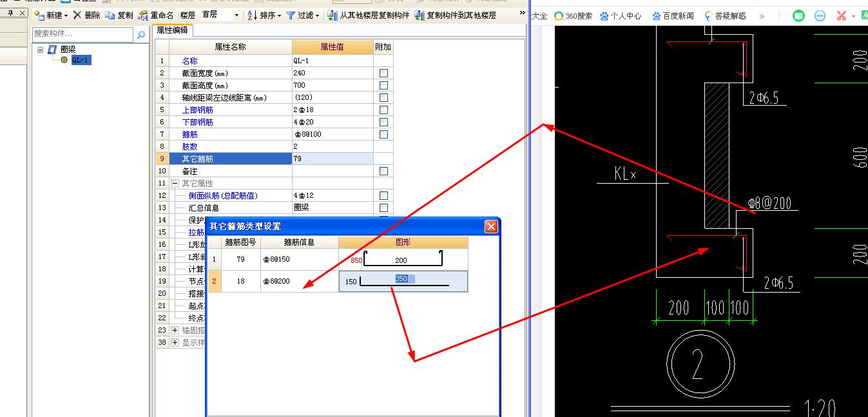The image size is (868, 417).
Task: Click the 属性名称 column header
Action: point(230,47)
